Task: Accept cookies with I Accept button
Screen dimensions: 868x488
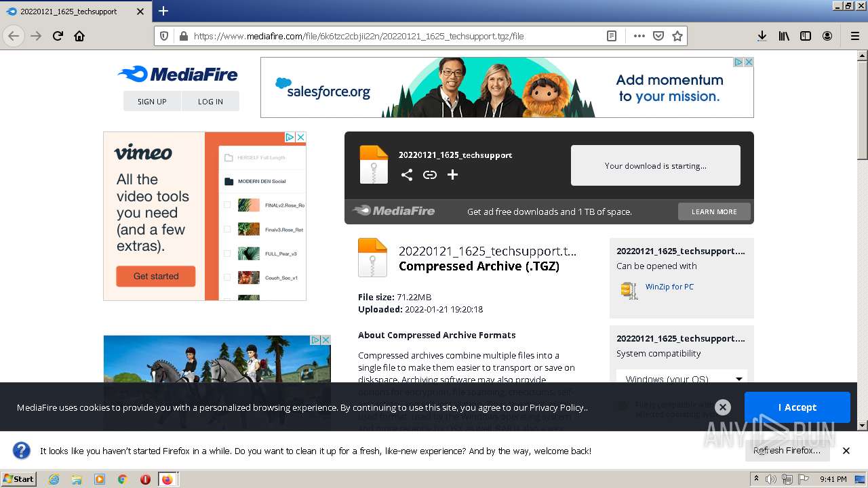Action: [797, 407]
